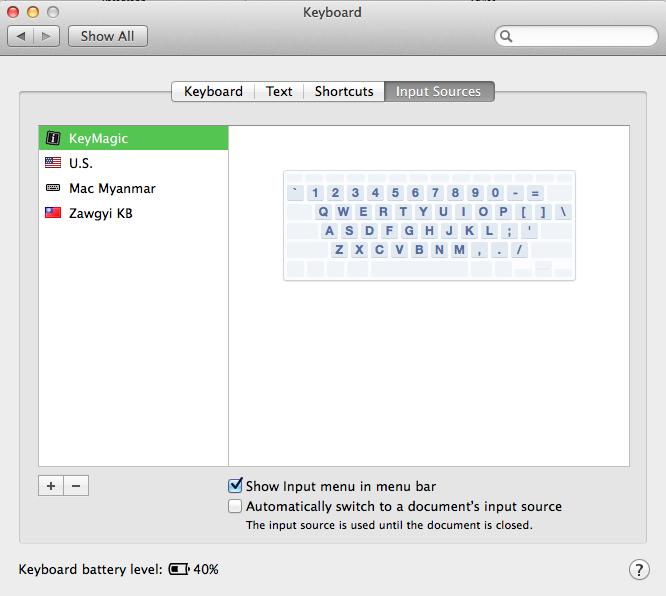666x596 pixels.
Task: Select Mac Myanmar in the input source list
Action: pyautogui.click(x=133, y=188)
